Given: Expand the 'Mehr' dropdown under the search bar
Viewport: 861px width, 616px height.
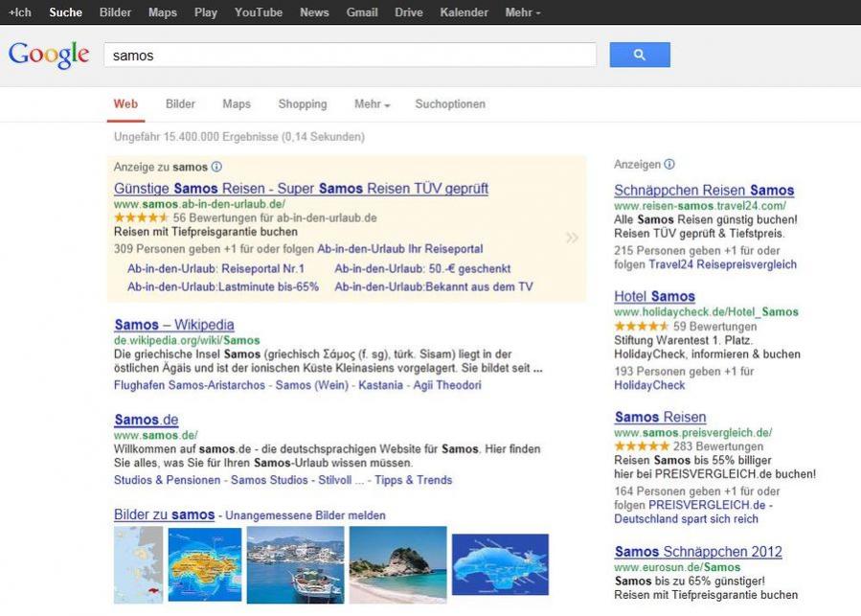Looking at the screenshot, I should click(372, 103).
